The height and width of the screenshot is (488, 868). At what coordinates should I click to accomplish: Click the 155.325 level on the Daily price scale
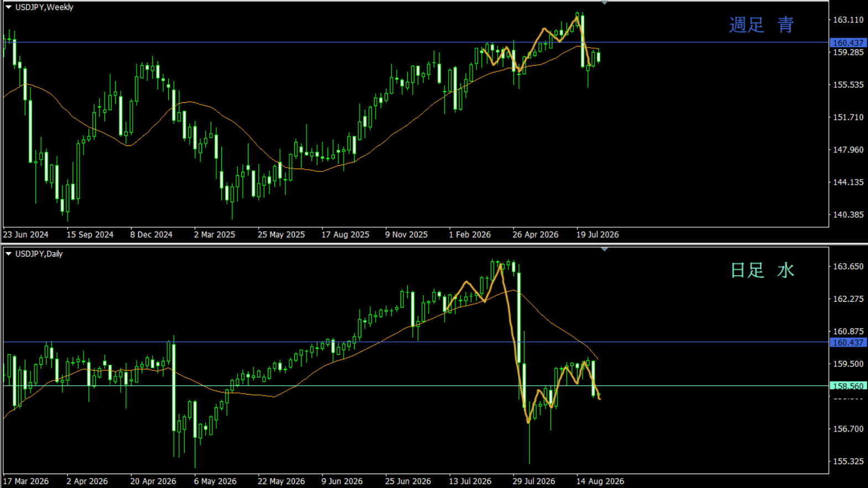click(848, 461)
